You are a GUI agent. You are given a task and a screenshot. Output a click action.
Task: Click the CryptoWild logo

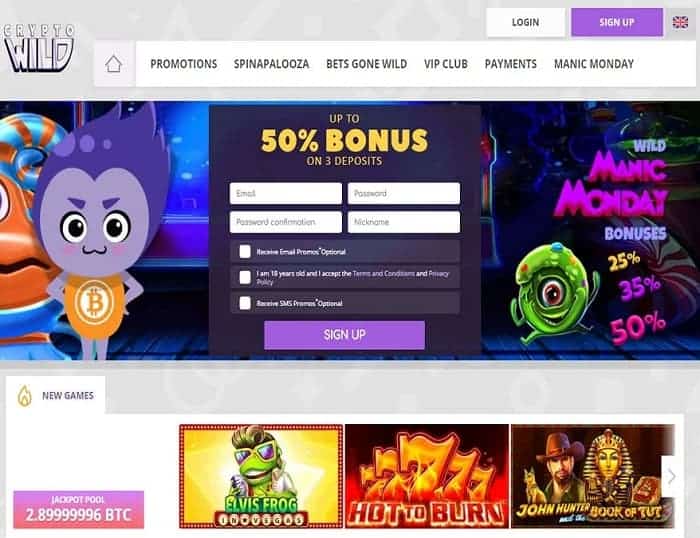38,48
